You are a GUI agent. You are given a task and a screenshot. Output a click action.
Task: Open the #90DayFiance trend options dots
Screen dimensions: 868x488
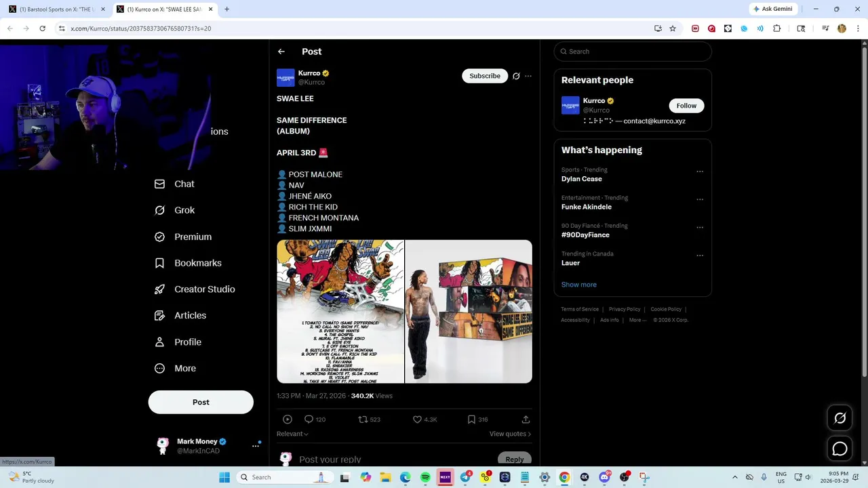click(x=700, y=228)
